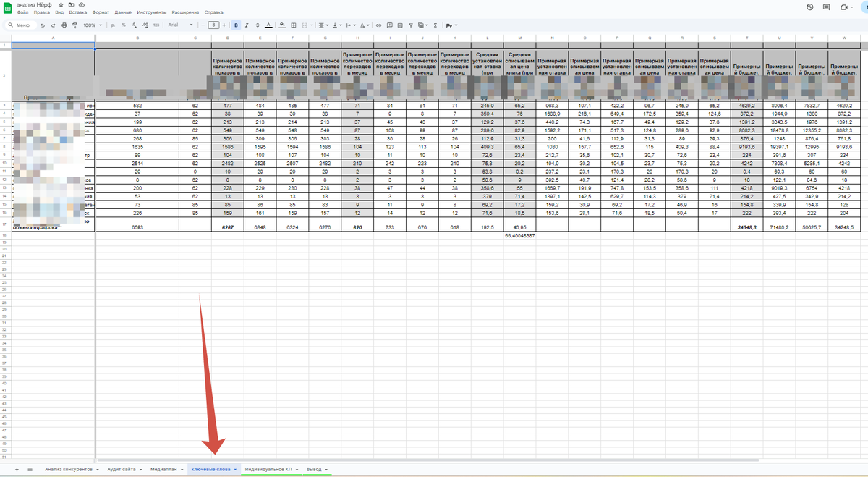Insert a link with the chain icon
The image size is (868, 477).
[378, 25]
